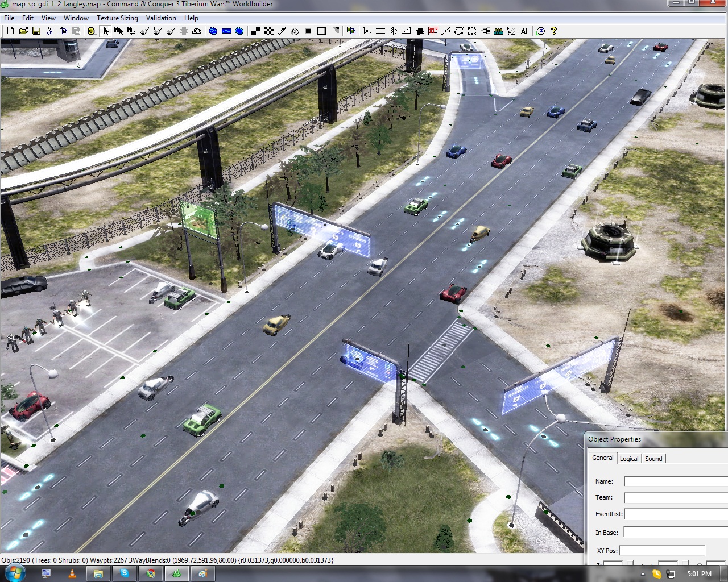This screenshot has width=728, height=582.
Task: Click the XY Pos input field
Action: coord(662,551)
